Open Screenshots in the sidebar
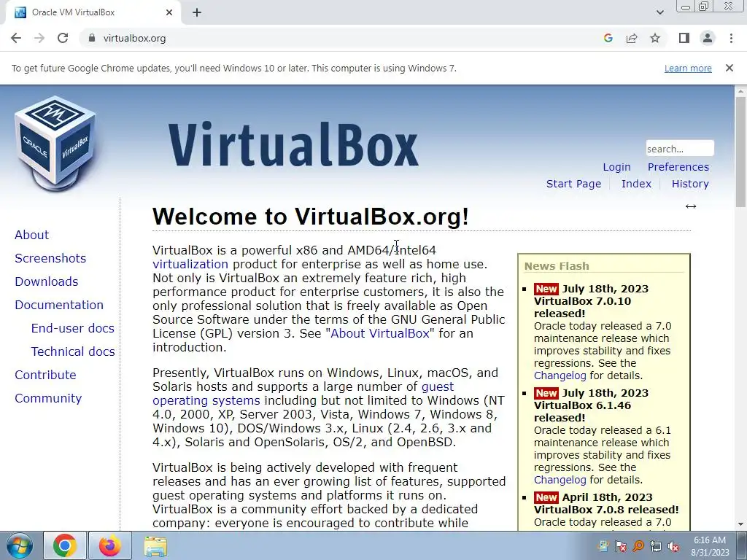This screenshot has height=560, width=747. pyautogui.click(x=50, y=258)
